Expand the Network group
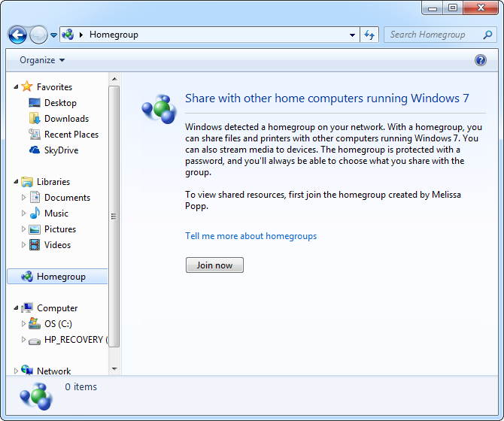Viewport: 504px width, 421px height. (x=16, y=371)
